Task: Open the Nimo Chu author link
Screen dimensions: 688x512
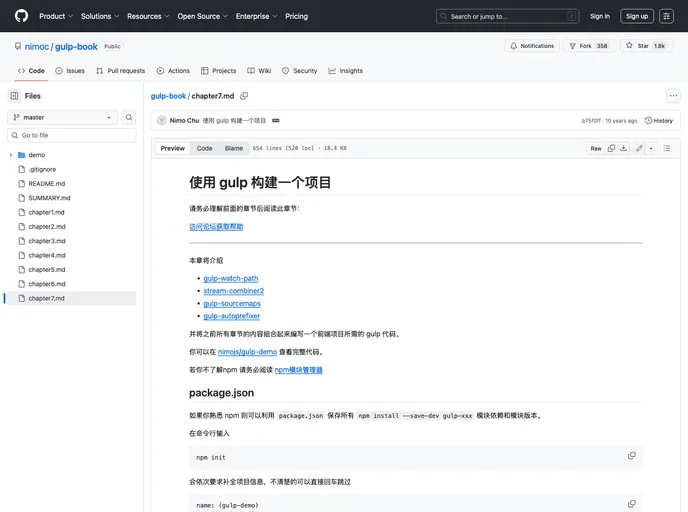Action: point(184,120)
